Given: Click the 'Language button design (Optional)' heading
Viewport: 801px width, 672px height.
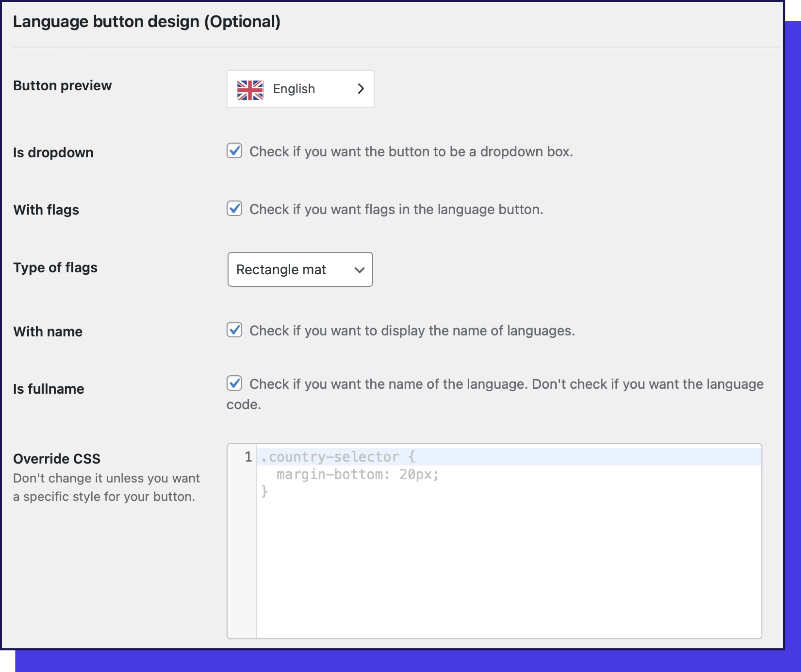Looking at the screenshot, I should coord(147,21).
